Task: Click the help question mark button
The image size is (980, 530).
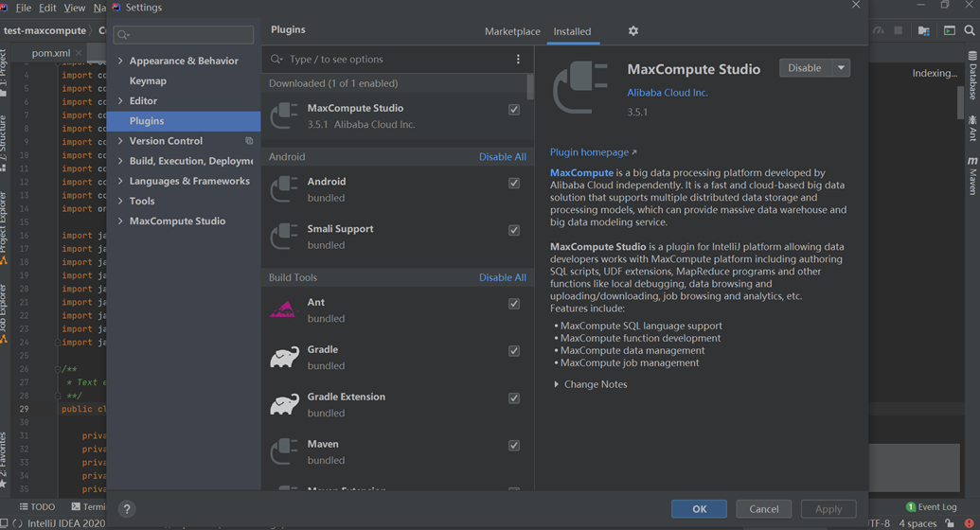Action: (127, 509)
